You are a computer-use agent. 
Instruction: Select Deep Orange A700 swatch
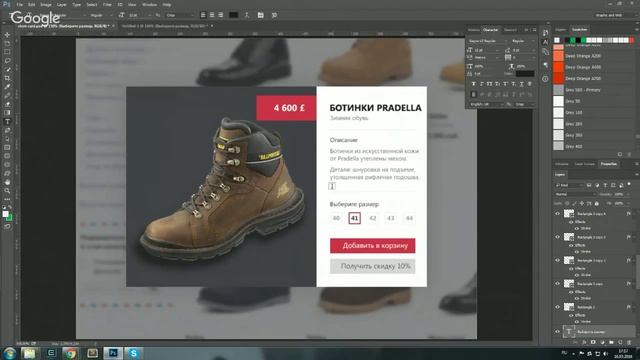(559, 78)
